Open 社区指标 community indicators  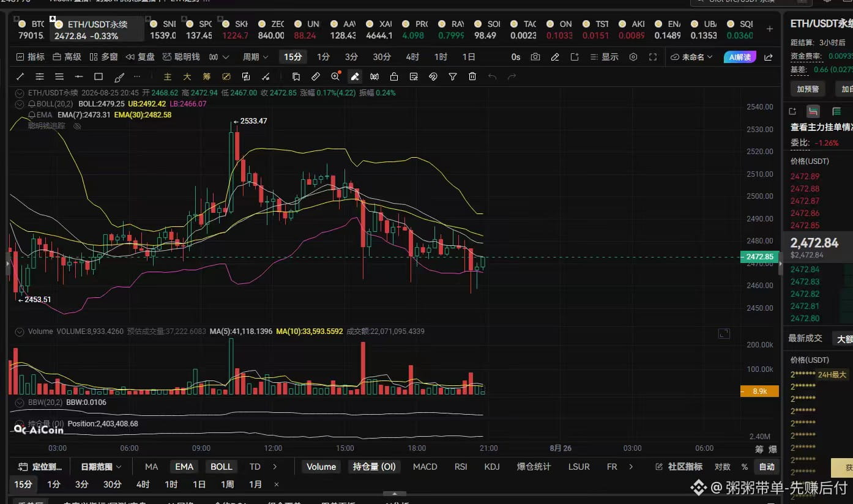pos(679,467)
